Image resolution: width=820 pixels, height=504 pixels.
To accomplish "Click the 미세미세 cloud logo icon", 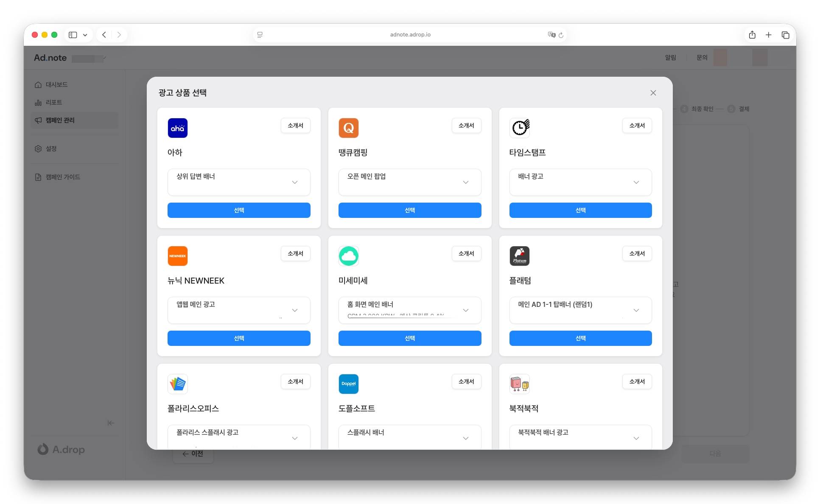I will tap(348, 256).
